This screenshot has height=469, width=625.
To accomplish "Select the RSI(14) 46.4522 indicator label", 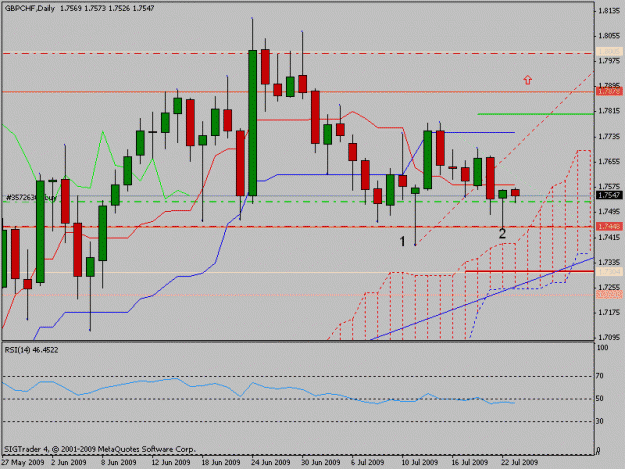I will (31, 350).
